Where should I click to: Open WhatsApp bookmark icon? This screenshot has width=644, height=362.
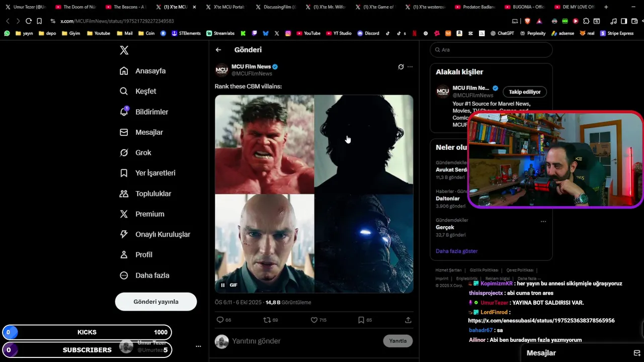tap(7, 33)
